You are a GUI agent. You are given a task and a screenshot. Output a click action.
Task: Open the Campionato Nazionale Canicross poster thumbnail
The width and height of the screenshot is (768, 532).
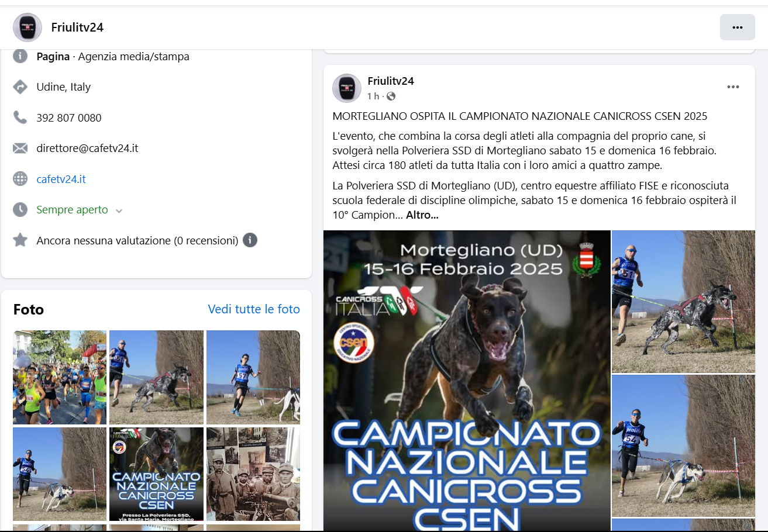coord(156,474)
